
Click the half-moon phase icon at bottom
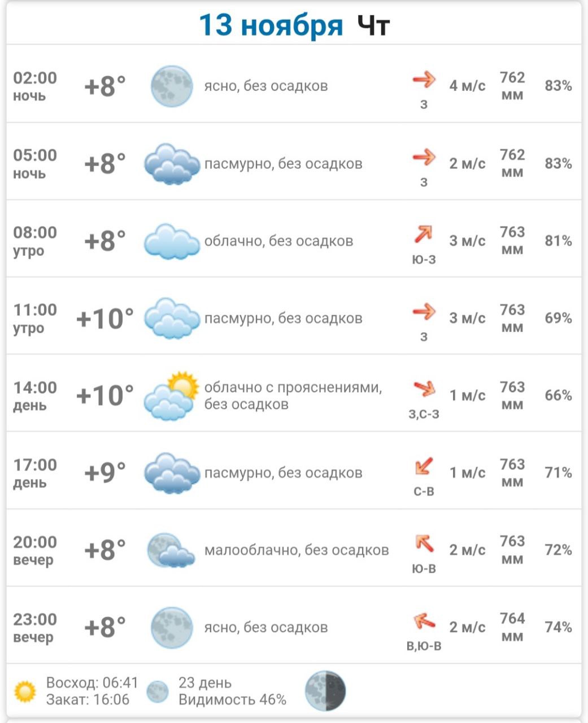pos(325,691)
